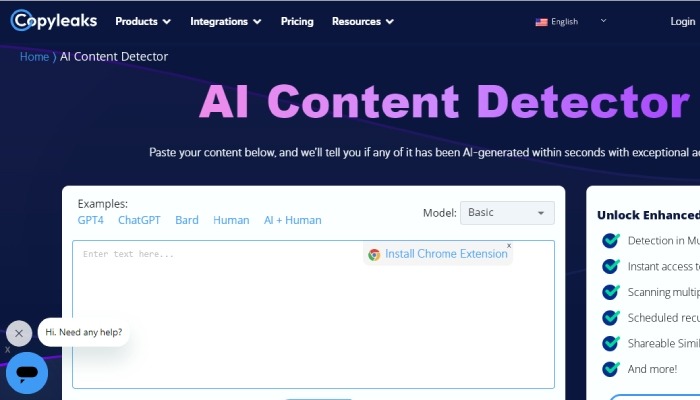Load the Bard example text
700x400 pixels.
(x=187, y=220)
